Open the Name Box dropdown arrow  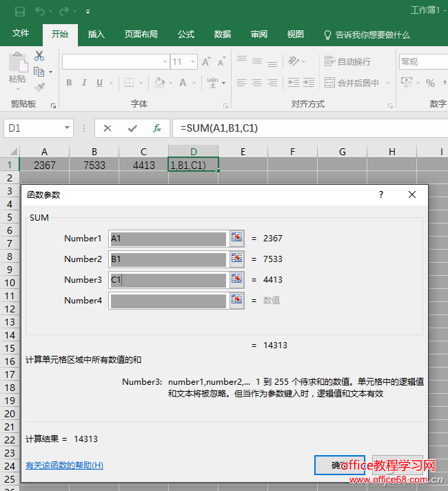pyautogui.click(x=67, y=128)
